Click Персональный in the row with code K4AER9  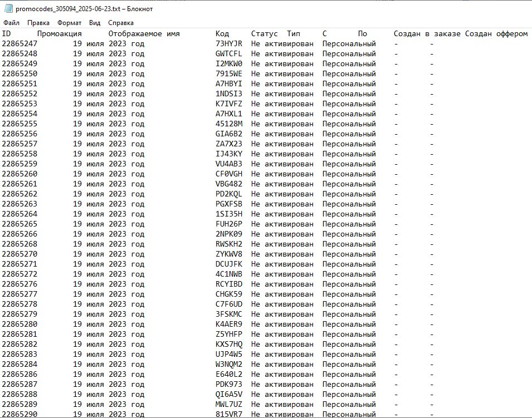[349, 324]
